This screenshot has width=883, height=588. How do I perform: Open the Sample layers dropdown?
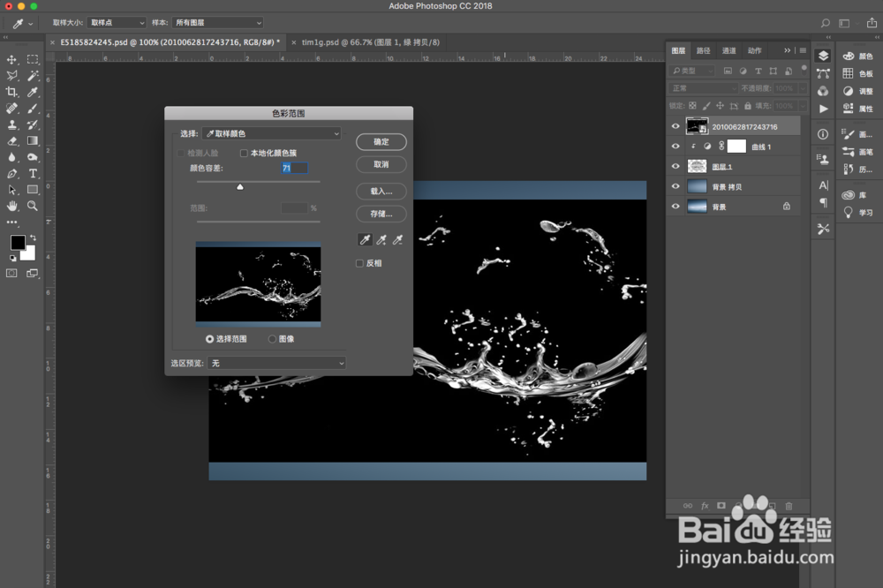[x=217, y=23]
